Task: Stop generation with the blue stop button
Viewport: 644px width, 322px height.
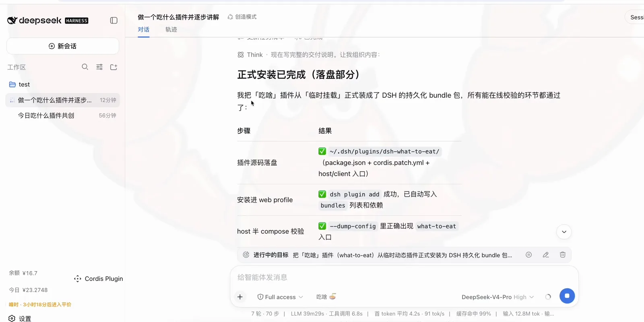Action: tap(567, 296)
